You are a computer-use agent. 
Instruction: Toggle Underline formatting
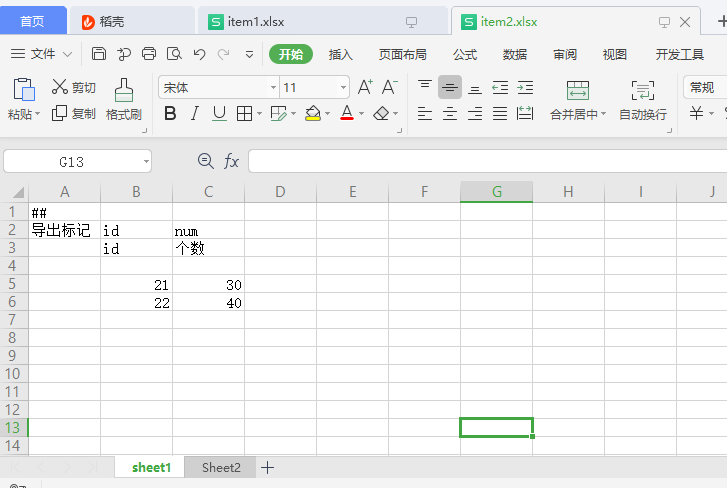[x=219, y=114]
